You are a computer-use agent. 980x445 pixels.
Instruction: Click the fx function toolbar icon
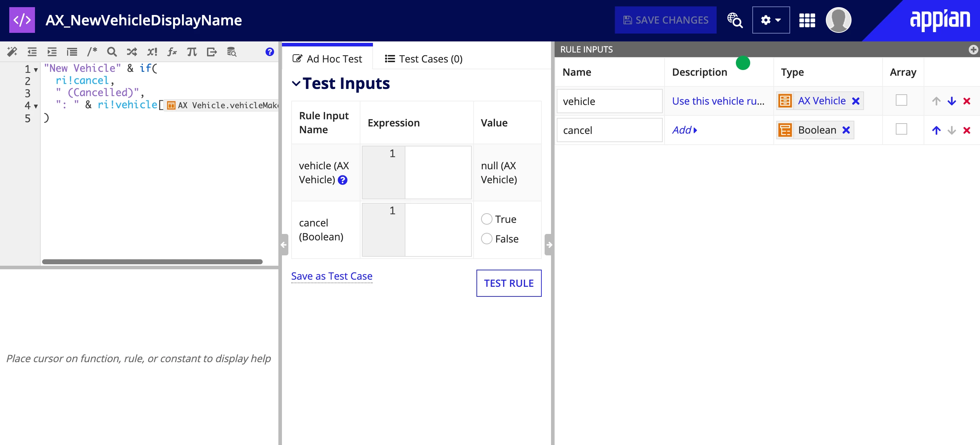coord(172,51)
